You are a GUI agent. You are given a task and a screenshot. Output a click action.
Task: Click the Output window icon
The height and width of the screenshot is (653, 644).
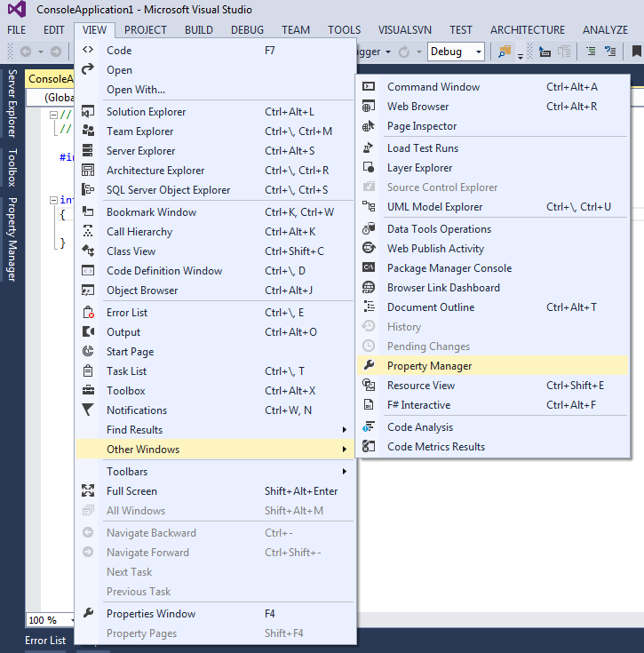(x=88, y=332)
